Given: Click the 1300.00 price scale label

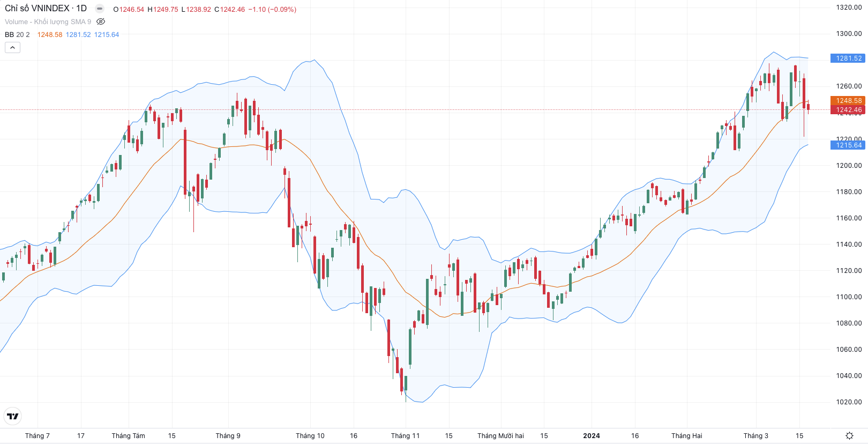Looking at the screenshot, I should (x=849, y=34).
